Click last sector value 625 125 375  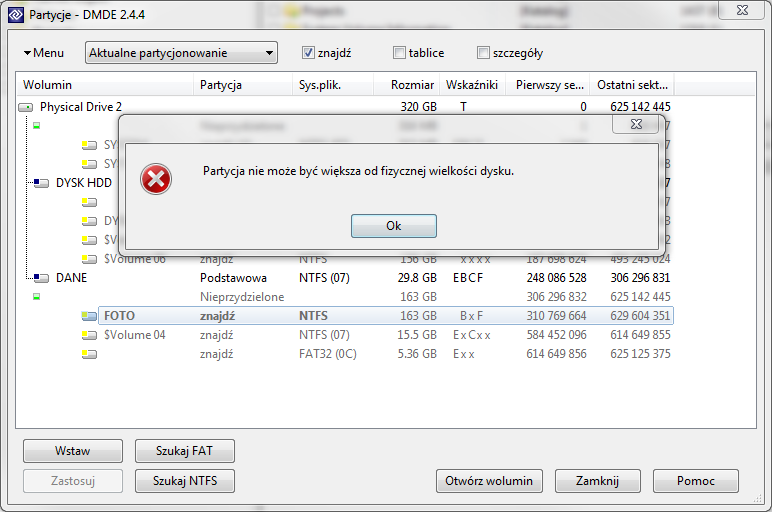point(640,354)
